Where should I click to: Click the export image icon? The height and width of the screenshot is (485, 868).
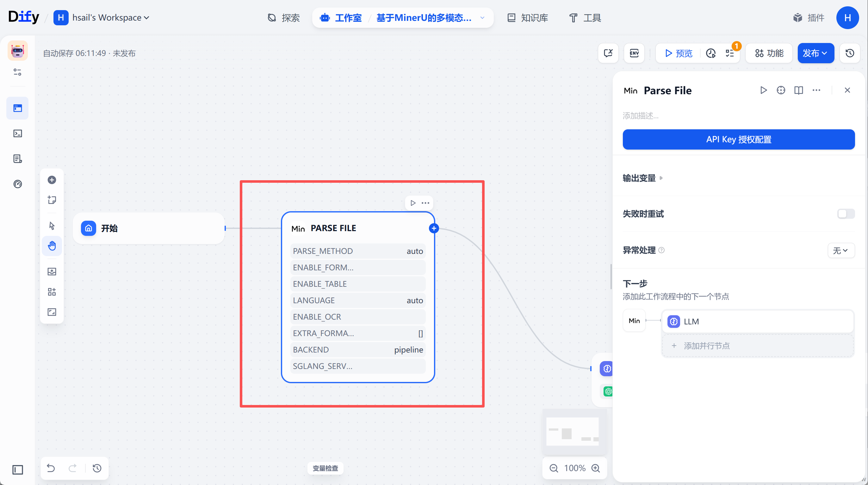pos(52,272)
